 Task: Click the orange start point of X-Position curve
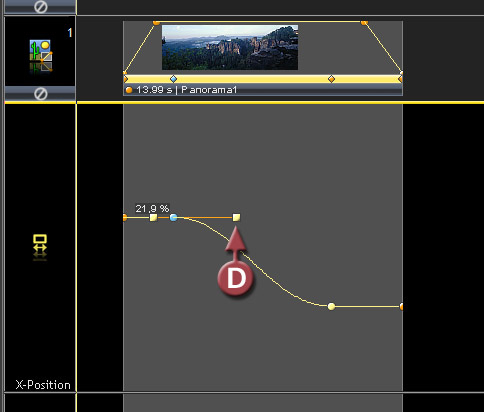tap(125, 218)
